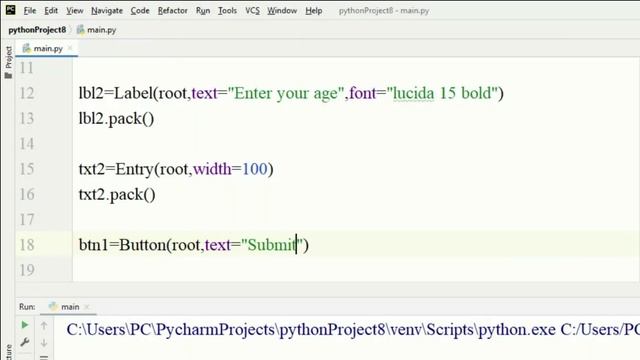Screen dimensions: 640x360
Task: Click line number 13 in the gutter
Action: 27,118
